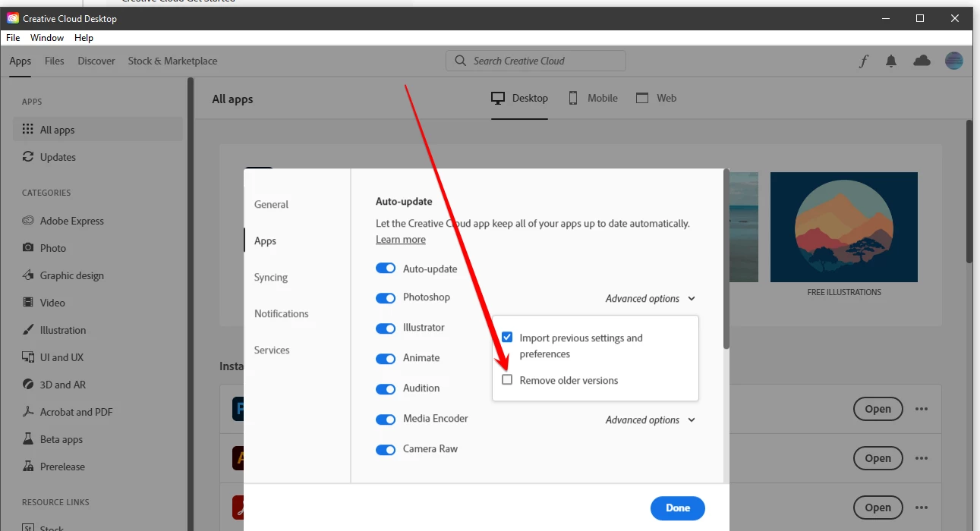Choose the Illustration brush icon

(28, 330)
